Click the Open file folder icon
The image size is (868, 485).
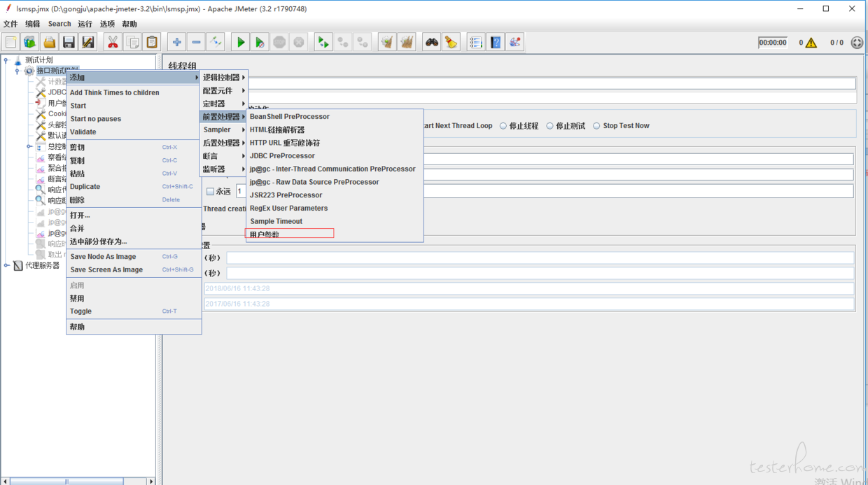click(x=49, y=42)
